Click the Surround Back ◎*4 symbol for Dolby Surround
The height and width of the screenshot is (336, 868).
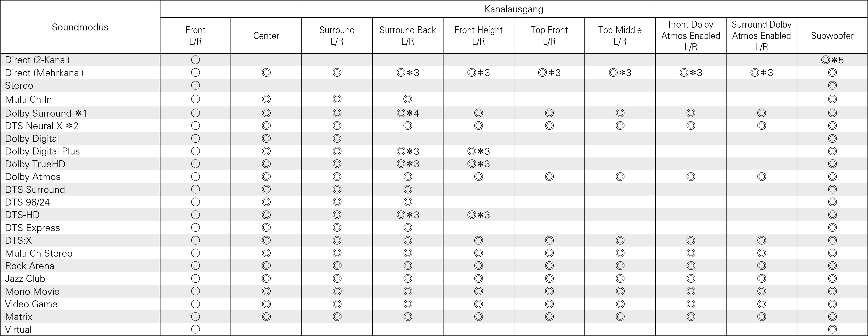point(407,113)
